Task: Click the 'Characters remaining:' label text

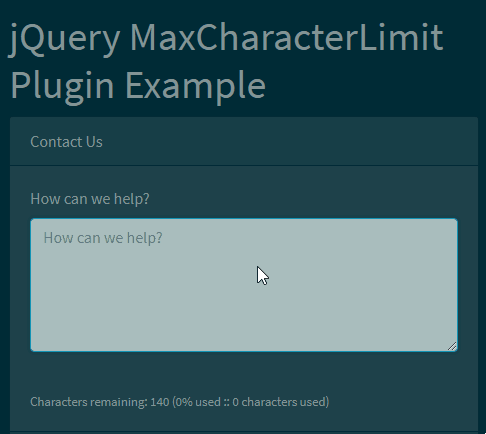Action: 89,402
